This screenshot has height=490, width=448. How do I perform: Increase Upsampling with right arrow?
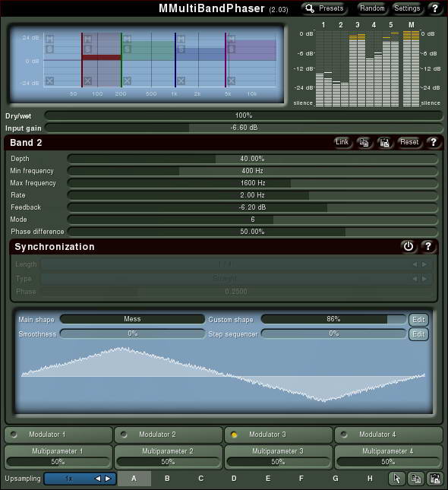[108, 479]
